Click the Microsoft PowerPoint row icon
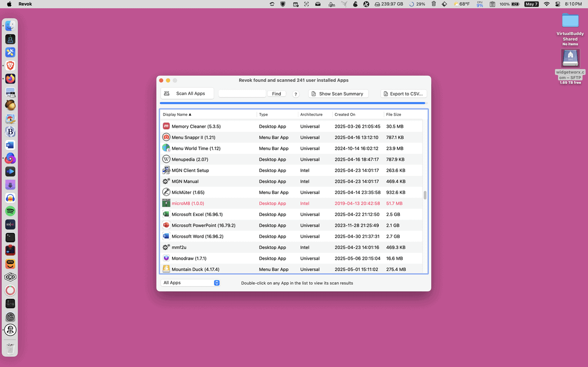588x367 pixels. 166,225
